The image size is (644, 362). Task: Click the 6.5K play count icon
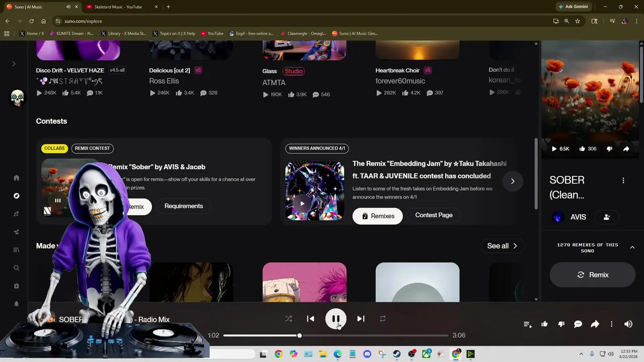click(x=554, y=149)
